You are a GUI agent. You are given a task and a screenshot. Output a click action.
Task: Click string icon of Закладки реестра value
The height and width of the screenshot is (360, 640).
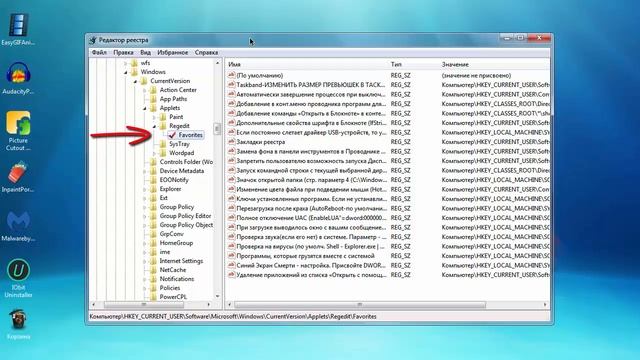(x=231, y=142)
